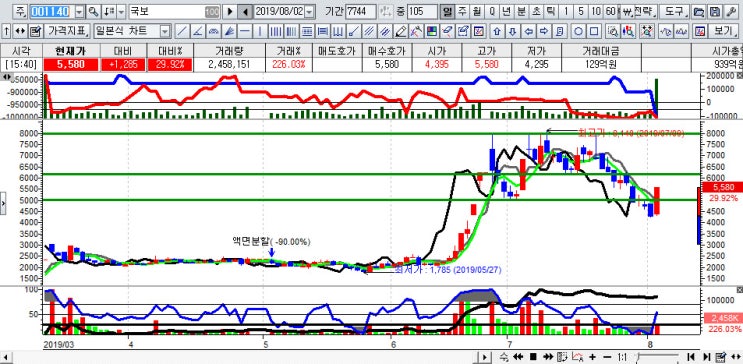Expand the sort order dropdown arrow
The height and width of the screenshot is (364, 743).
[121, 11]
